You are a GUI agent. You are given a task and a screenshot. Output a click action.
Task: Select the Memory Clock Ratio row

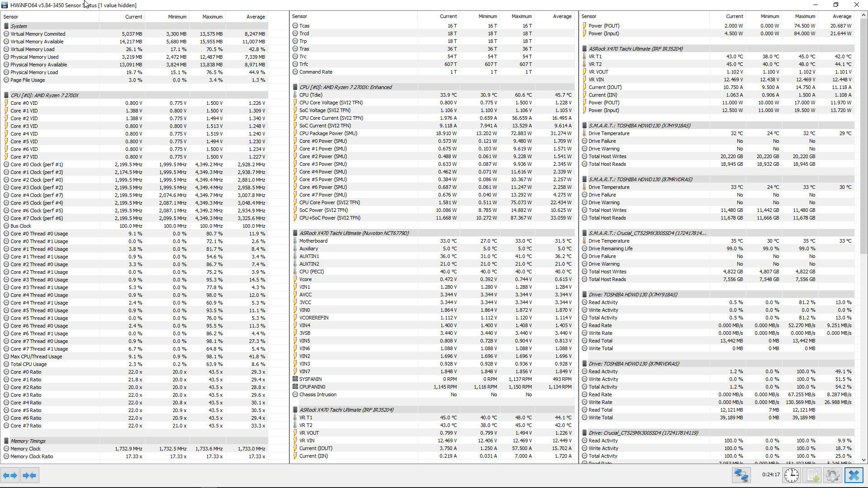tap(135, 456)
